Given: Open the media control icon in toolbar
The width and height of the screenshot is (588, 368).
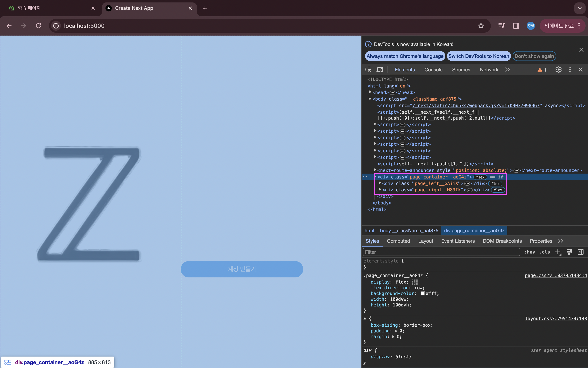Looking at the screenshot, I should pyautogui.click(x=501, y=26).
